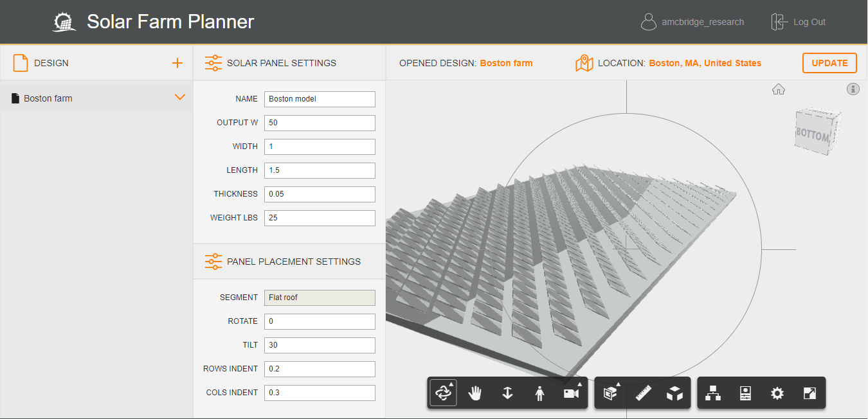Activate the section box tool
The width and height of the screenshot is (868, 419).
(608, 393)
